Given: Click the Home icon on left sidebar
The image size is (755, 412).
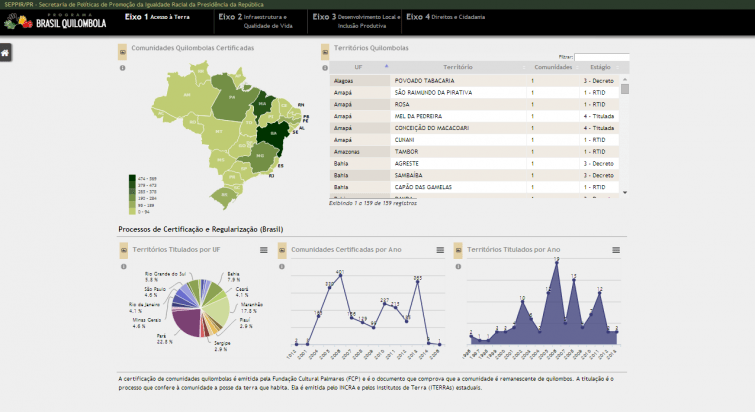Looking at the screenshot, I should click(6, 53).
